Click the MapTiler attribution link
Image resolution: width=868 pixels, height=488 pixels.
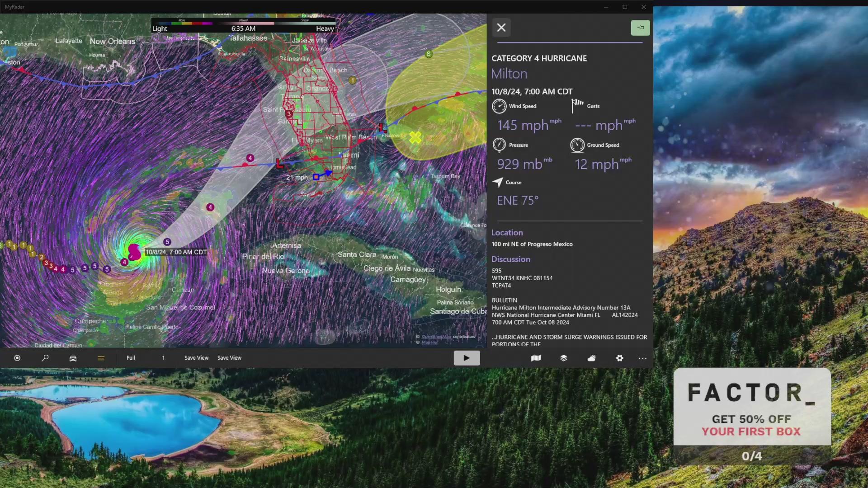[x=429, y=343]
